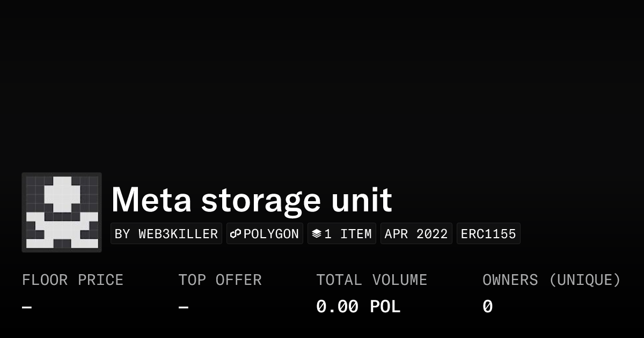Click the dash value under FLOOR PRICE
The width and height of the screenshot is (644, 338).
click(x=27, y=307)
